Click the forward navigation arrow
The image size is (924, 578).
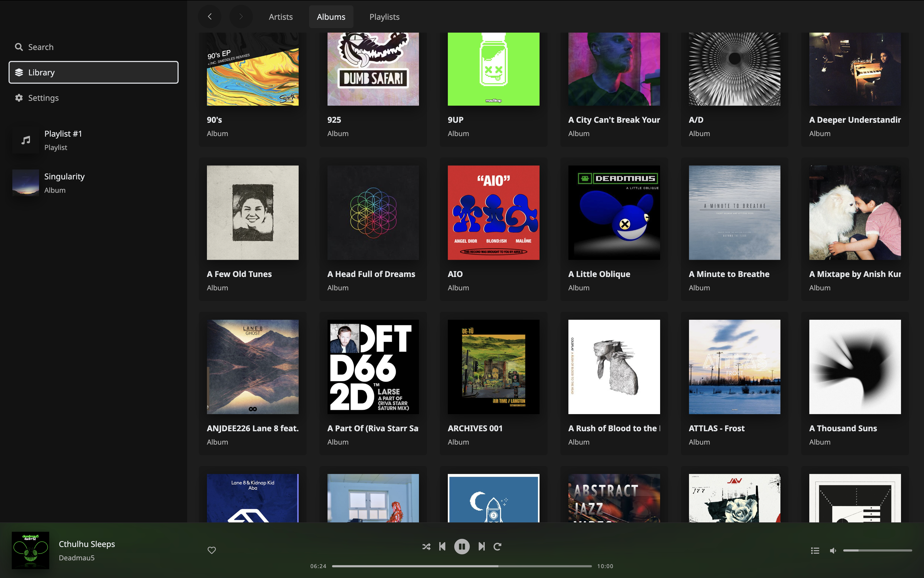click(241, 16)
